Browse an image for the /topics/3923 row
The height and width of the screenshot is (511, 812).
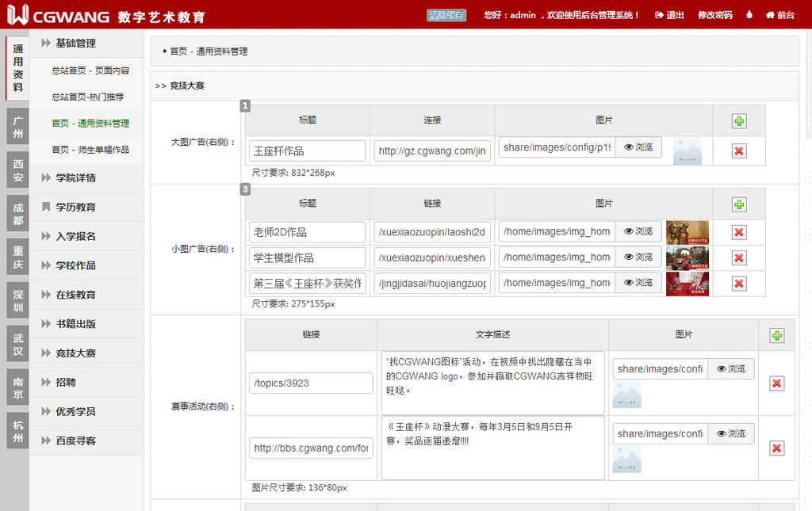point(730,368)
